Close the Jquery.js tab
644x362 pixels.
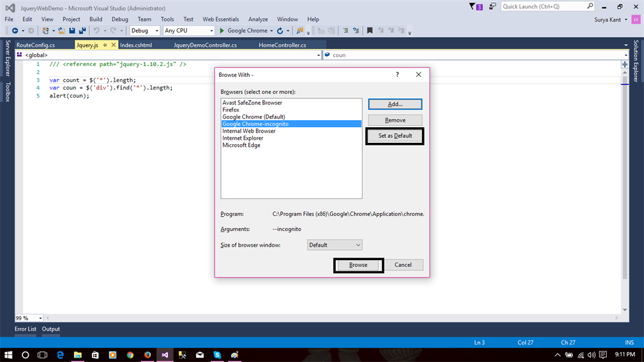point(113,45)
